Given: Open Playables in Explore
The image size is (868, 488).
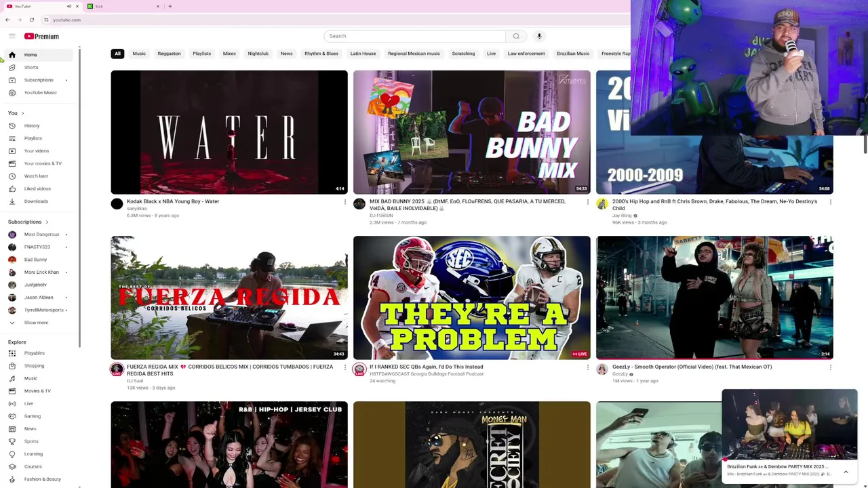Looking at the screenshot, I should click(x=39, y=353).
